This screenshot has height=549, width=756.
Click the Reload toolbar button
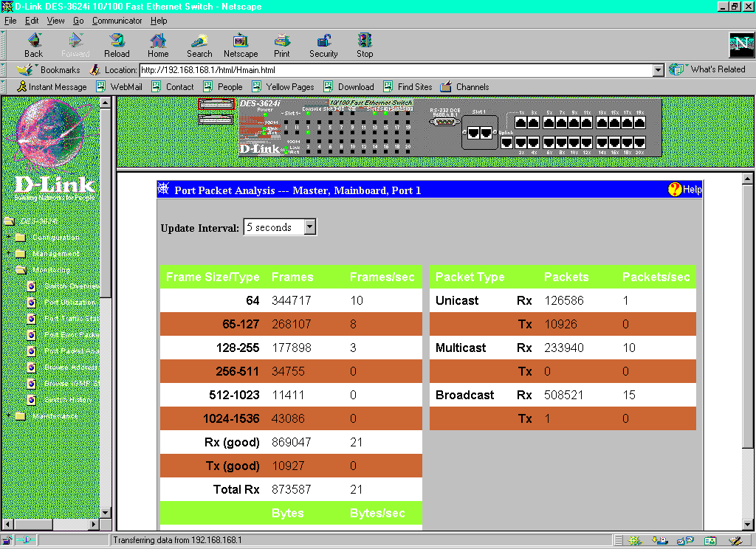pos(117,44)
